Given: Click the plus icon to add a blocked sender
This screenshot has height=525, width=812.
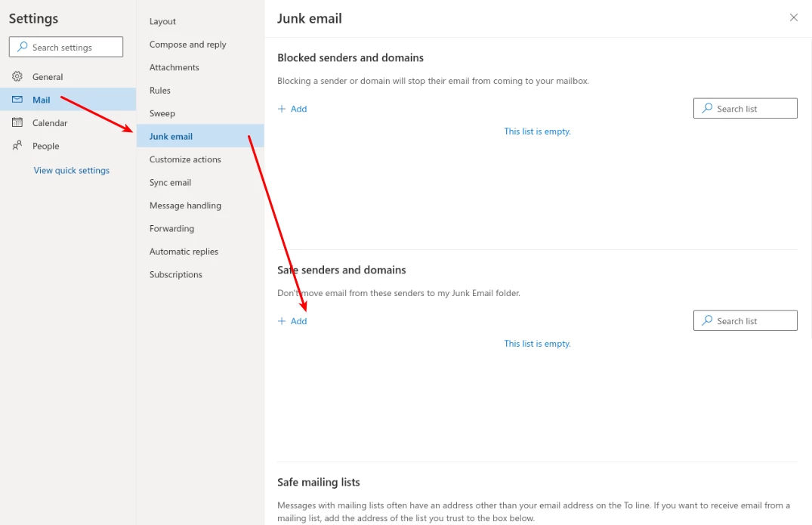Looking at the screenshot, I should pyautogui.click(x=282, y=108).
